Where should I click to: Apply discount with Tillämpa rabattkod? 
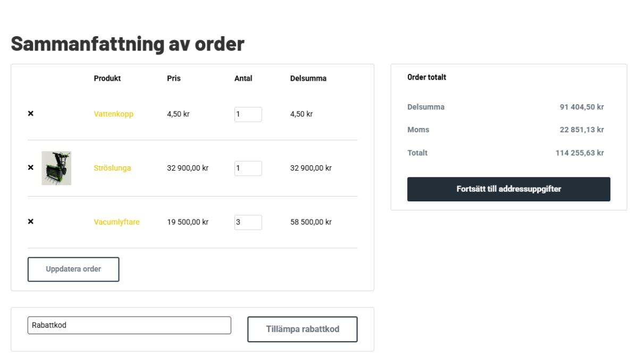(302, 329)
